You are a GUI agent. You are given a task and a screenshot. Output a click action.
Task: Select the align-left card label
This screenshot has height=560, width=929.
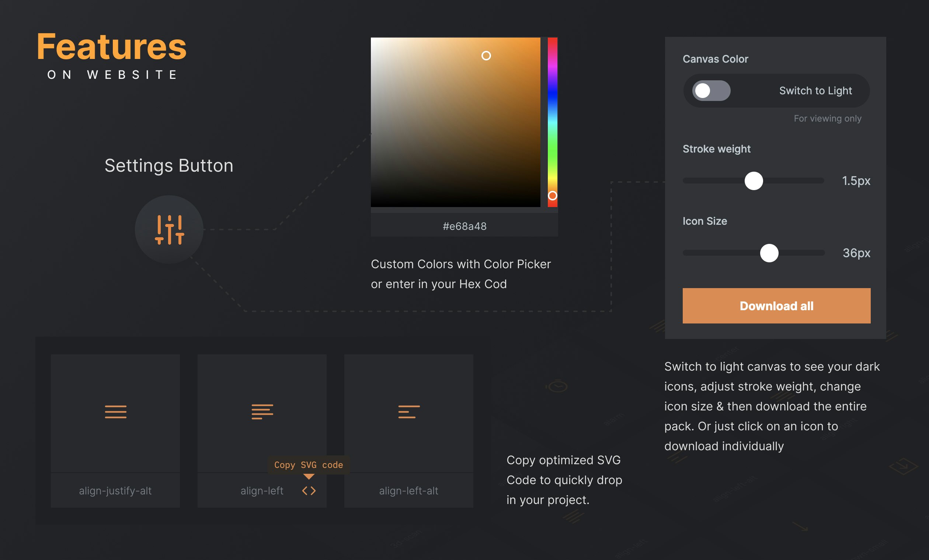(262, 490)
